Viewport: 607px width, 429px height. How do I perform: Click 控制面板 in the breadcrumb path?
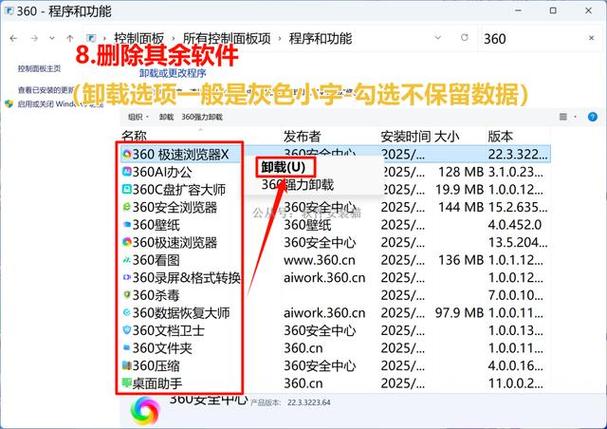[139, 38]
